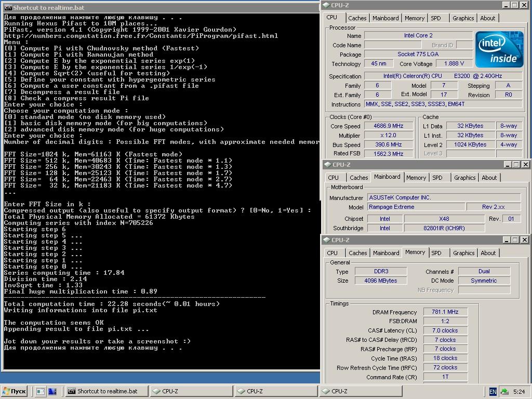The image size is (532, 399).
Task: Switch to Caches tab in top CPU-Z window
Action: point(357,18)
